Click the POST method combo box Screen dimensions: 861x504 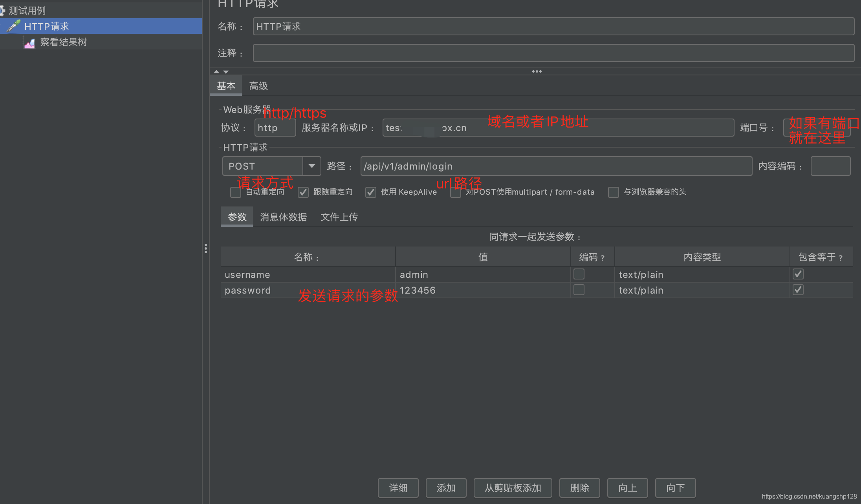coord(271,166)
